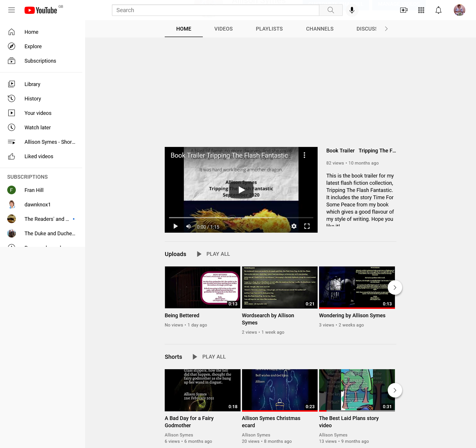Show next videos in Shorts row
Viewport: 476px width, 448px height.
(x=395, y=390)
